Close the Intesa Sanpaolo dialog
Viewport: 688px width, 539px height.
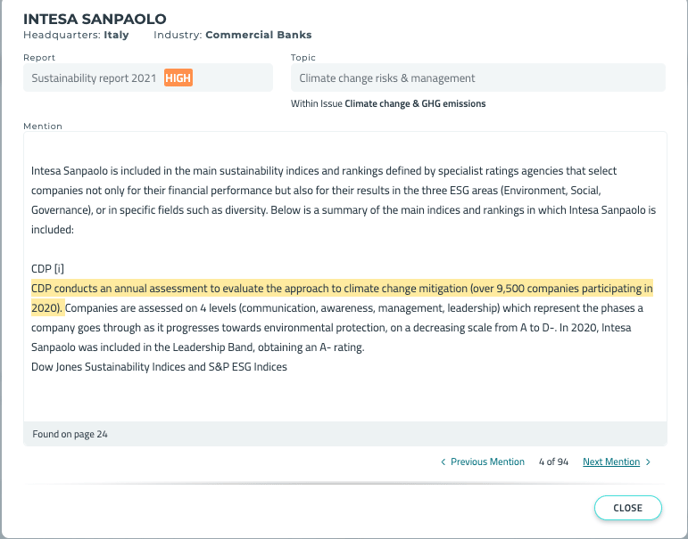[x=628, y=508]
